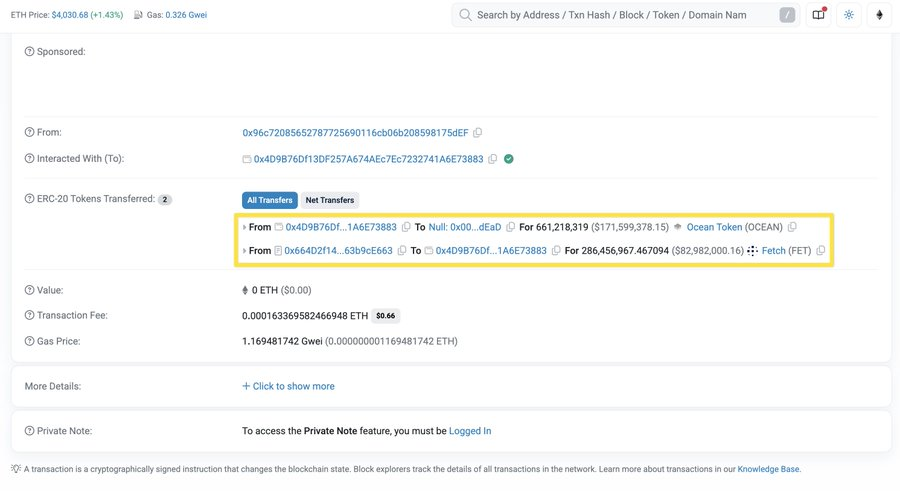Click the help icon beside Transaction Fee
This screenshot has width=900, height=491.
pyautogui.click(x=29, y=316)
